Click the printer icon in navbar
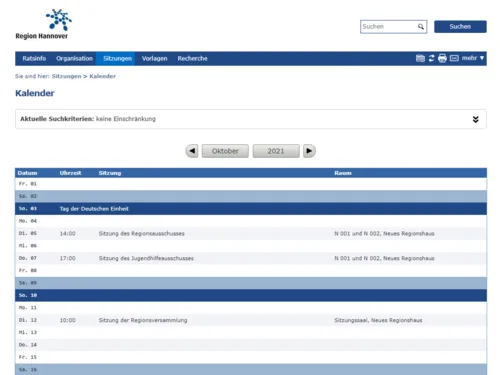 click(x=442, y=58)
